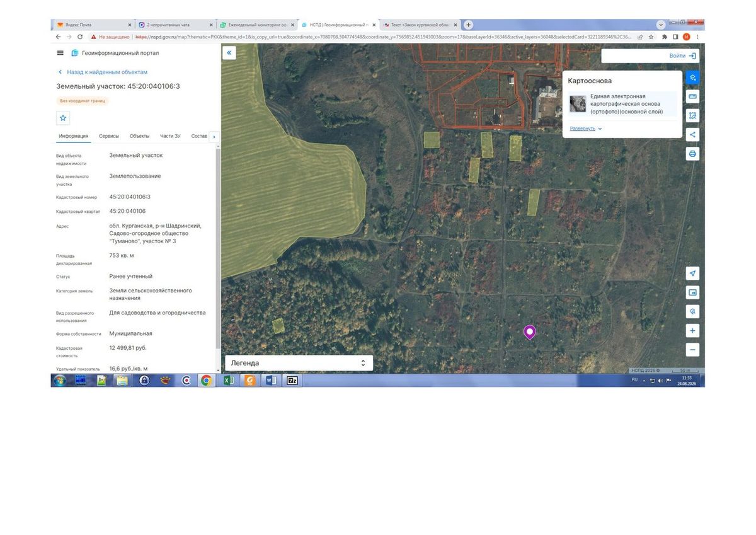Expand the Легенда panel
The image size is (756, 535).
tap(299, 363)
